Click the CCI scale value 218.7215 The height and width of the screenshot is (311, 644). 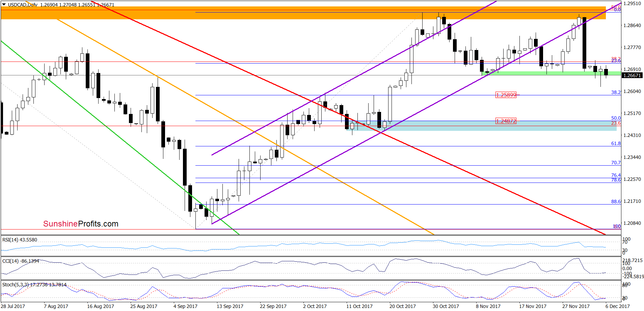[x=633, y=261]
